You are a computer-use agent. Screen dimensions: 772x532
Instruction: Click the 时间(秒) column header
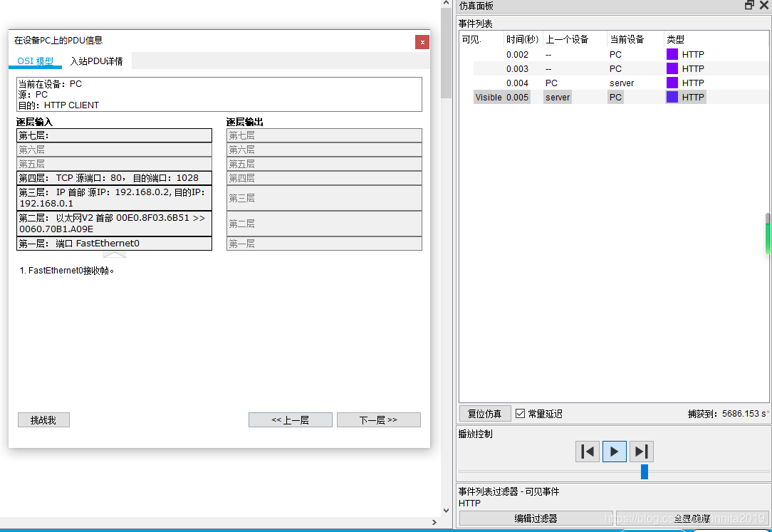click(x=522, y=39)
